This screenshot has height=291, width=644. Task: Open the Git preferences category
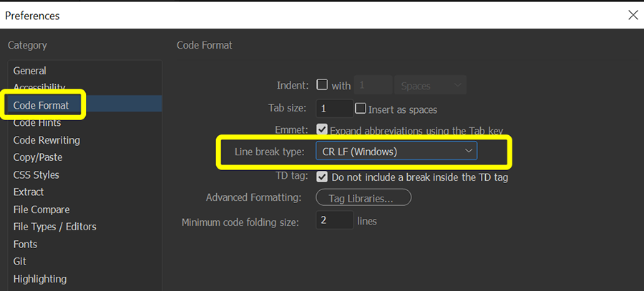(20, 262)
